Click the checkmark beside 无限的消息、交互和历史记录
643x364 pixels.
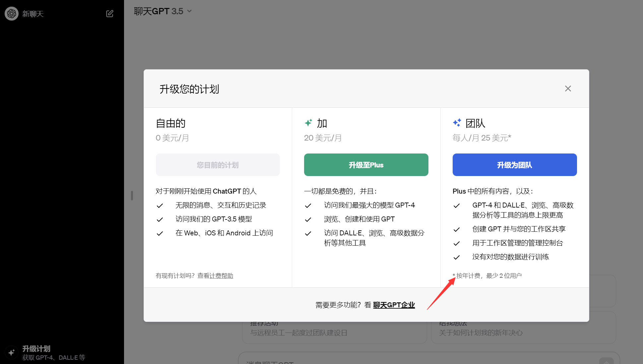(160, 206)
